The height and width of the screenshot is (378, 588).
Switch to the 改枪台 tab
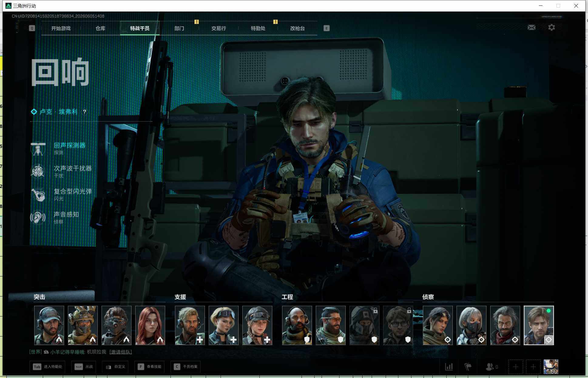(x=298, y=28)
